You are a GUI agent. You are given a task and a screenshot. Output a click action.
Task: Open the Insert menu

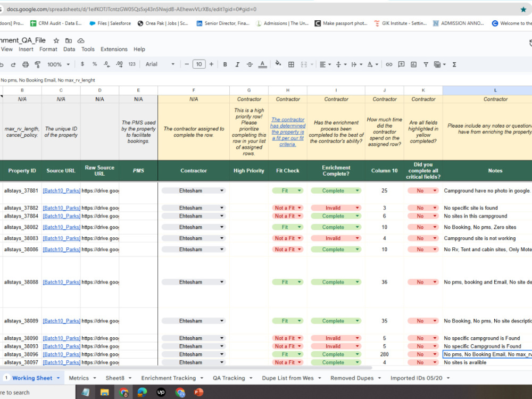[x=26, y=49]
